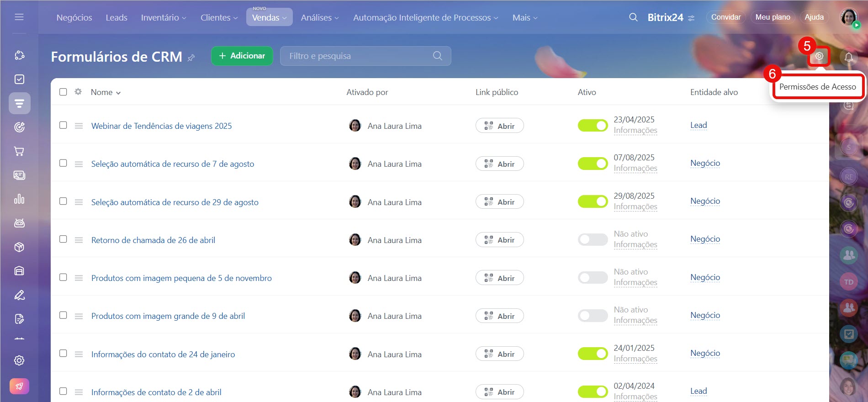Disable the Webinar de Tendências form toggle
The image size is (868, 402).
593,126
